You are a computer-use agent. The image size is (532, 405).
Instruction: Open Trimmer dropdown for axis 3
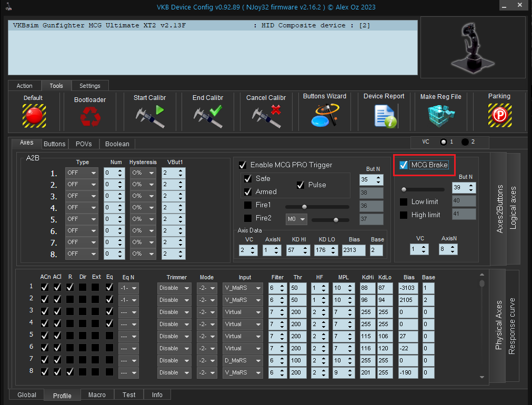(x=174, y=312)
